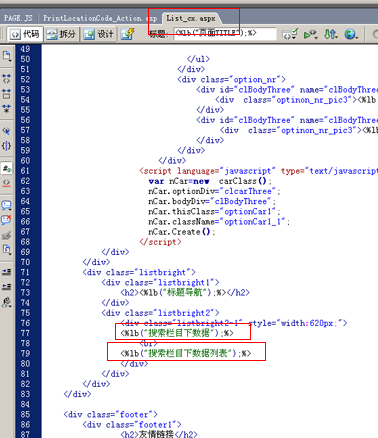Image resolution: width=378 pixels, height=438 pixels.
Task: Click nCar.bodyDiv="clBodyThree" code line
Action: click(x=212, y=202)
